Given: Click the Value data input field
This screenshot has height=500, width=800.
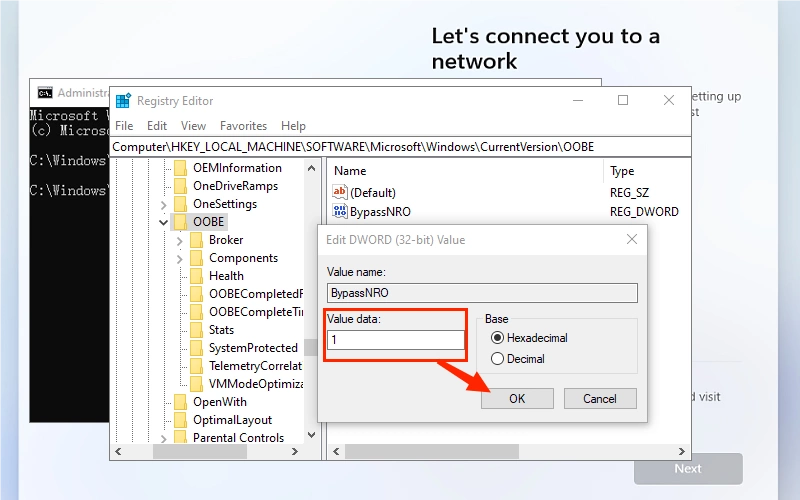Looking at the screenshot, I should pyautogui.click(x=395, y=340).
